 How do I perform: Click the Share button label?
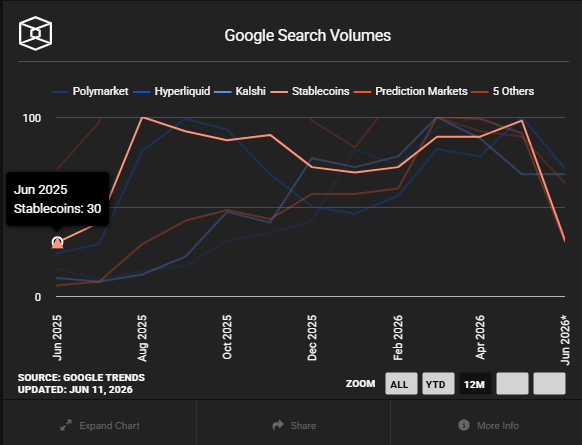click(303, 425)
